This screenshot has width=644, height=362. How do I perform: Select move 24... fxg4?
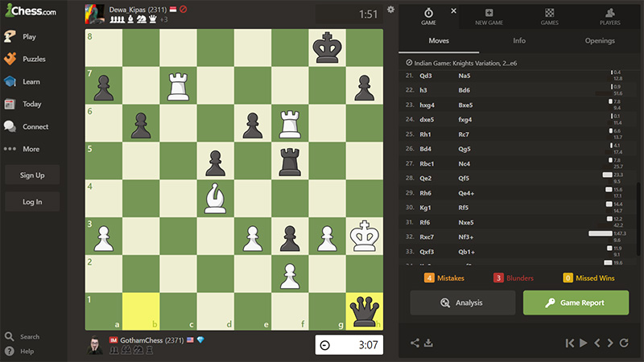(x=465, y=119)
